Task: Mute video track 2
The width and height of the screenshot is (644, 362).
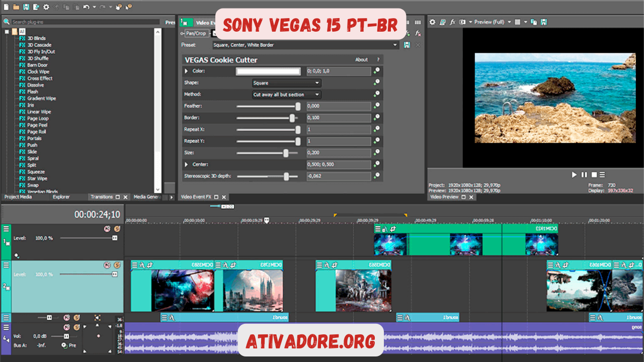Action: [x=107, y=265]
